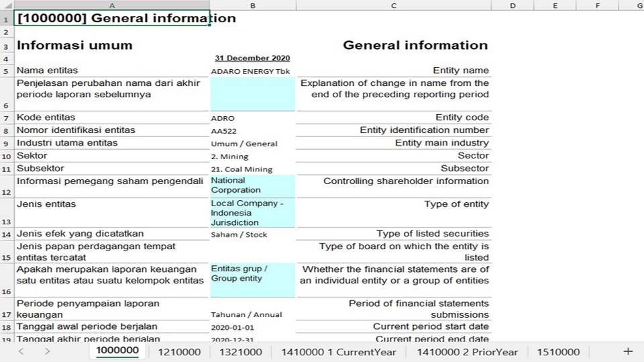Open the 1210000 sheet tab
This screenshot has height=362, width=644.
point(179,352)
